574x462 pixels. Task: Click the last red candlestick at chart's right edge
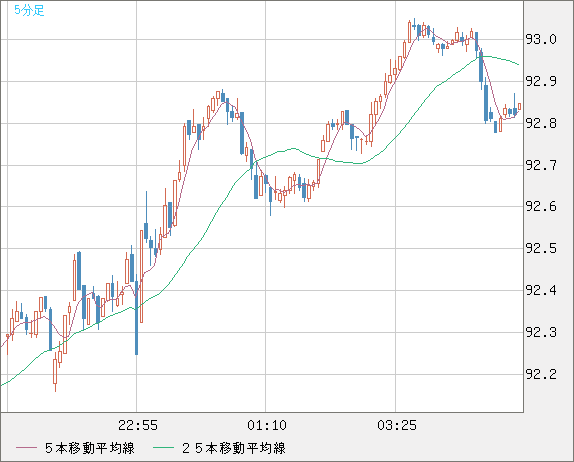pyautogui.click(x=519, y=107)
